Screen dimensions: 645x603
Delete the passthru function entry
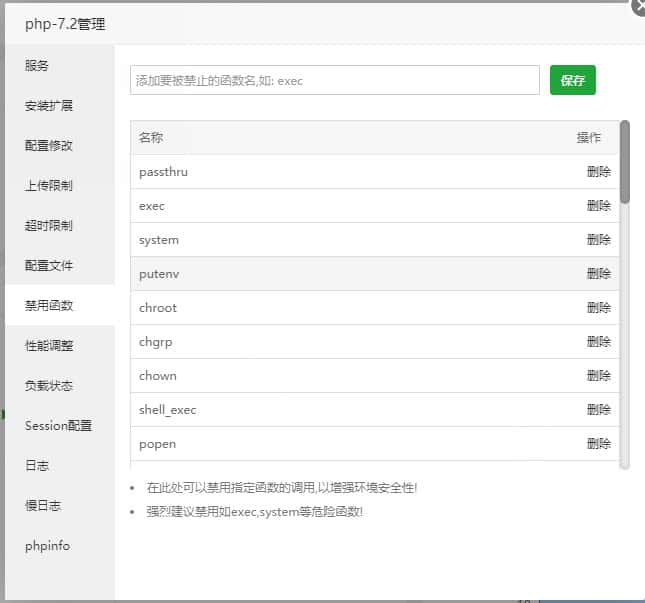tap(598, 172)
